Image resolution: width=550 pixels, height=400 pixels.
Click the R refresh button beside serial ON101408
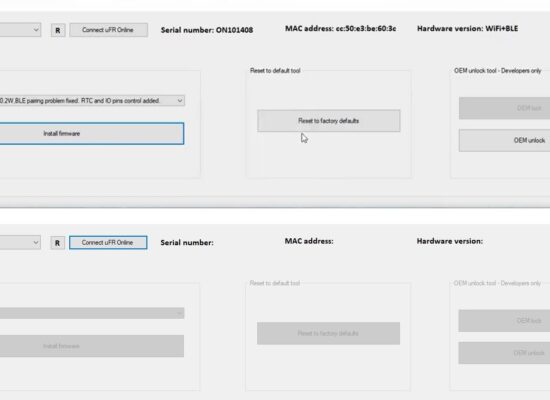click(x=58, y=31)
